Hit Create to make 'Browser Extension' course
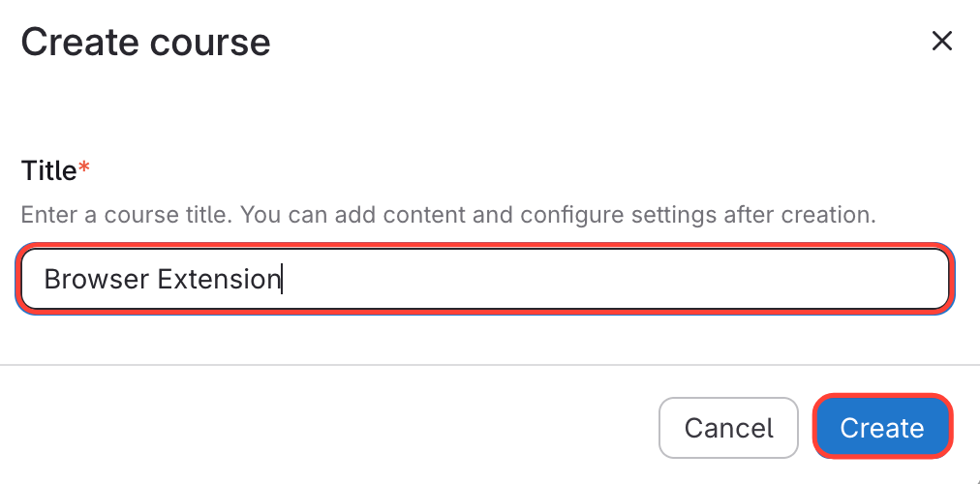The image size is (980, 484). (882, 428)
